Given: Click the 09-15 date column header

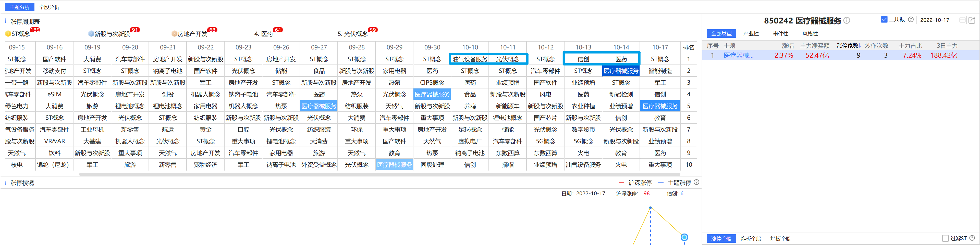Looking at the screenshot, I should (x=17, y=47).
